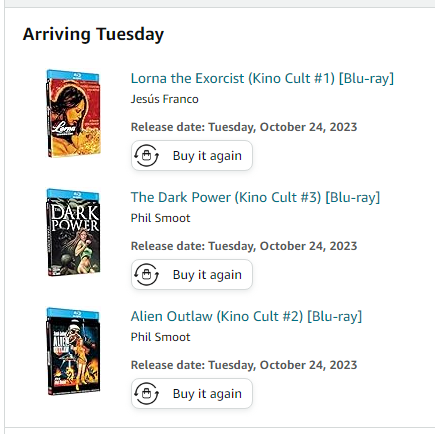Click the Lorna the Exorcist cover image
Image resolution: width=435 pixels, height=434 pixels.
[x=73, y=113]
